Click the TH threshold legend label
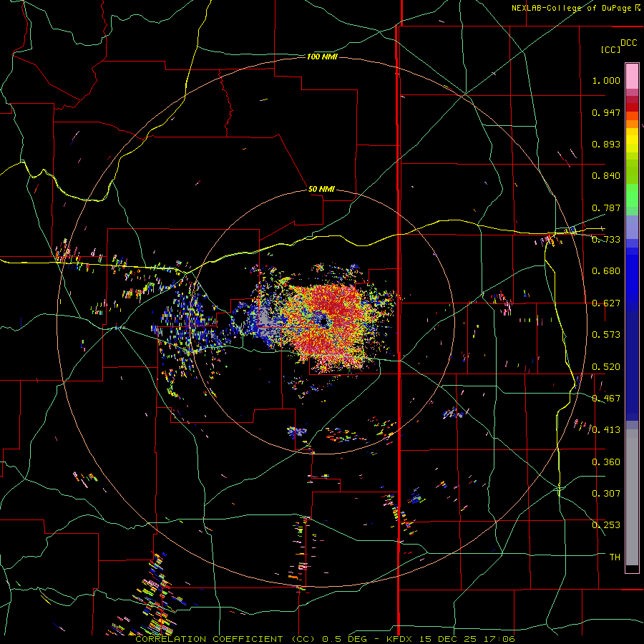This screenshot has width=644, height=644. pyautogui.click(x=615, y=557)
